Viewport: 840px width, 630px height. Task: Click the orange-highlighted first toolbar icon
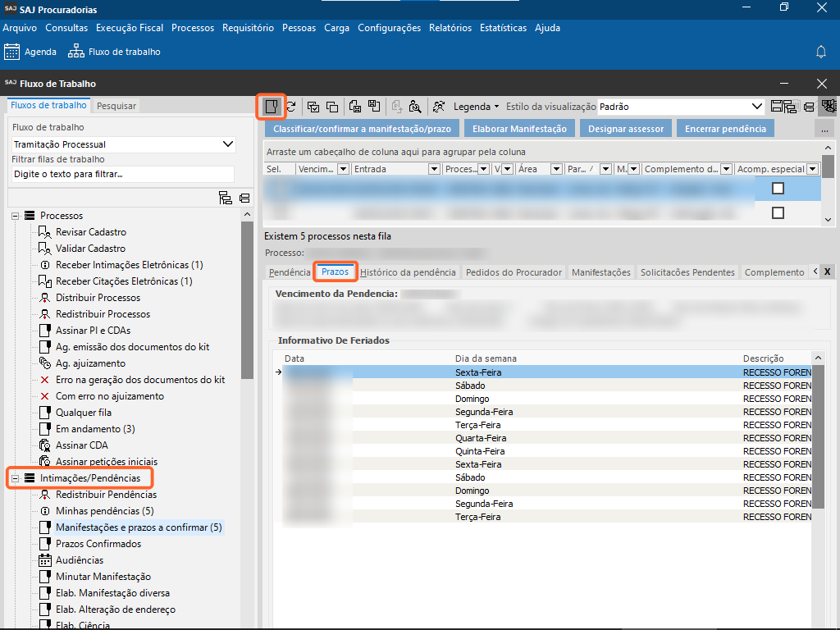click(x=271, y=107)
